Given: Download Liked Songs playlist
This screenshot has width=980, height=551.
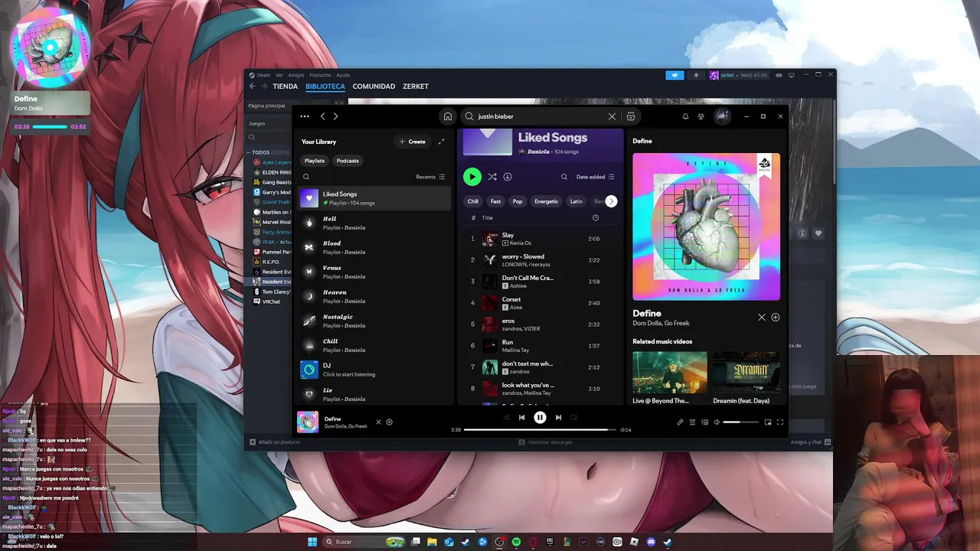Looking at the screenshot, I should click(x=508, y=177).
